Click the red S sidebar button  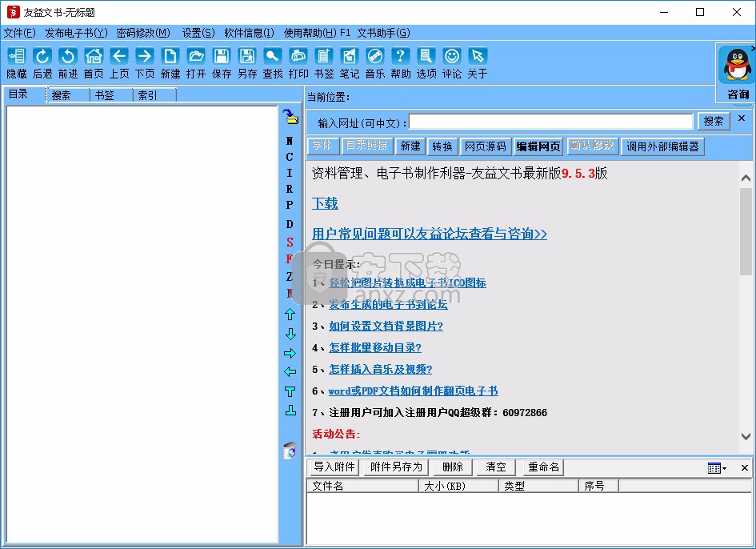[290, 242]
